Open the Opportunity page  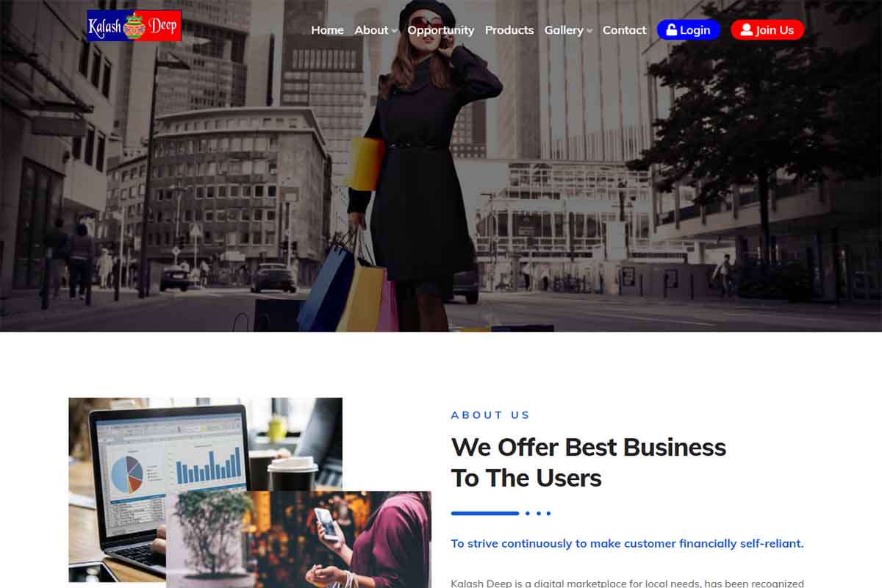tap(441, 30)
